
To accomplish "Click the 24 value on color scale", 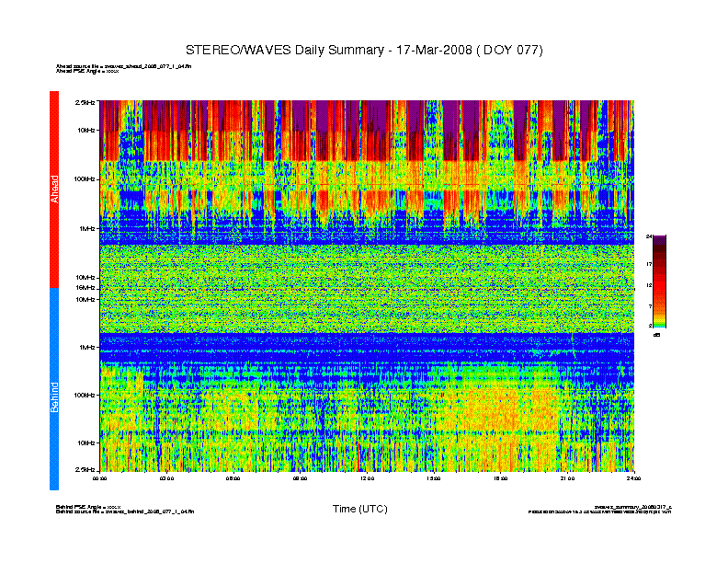I will click(x=649, y=237).
